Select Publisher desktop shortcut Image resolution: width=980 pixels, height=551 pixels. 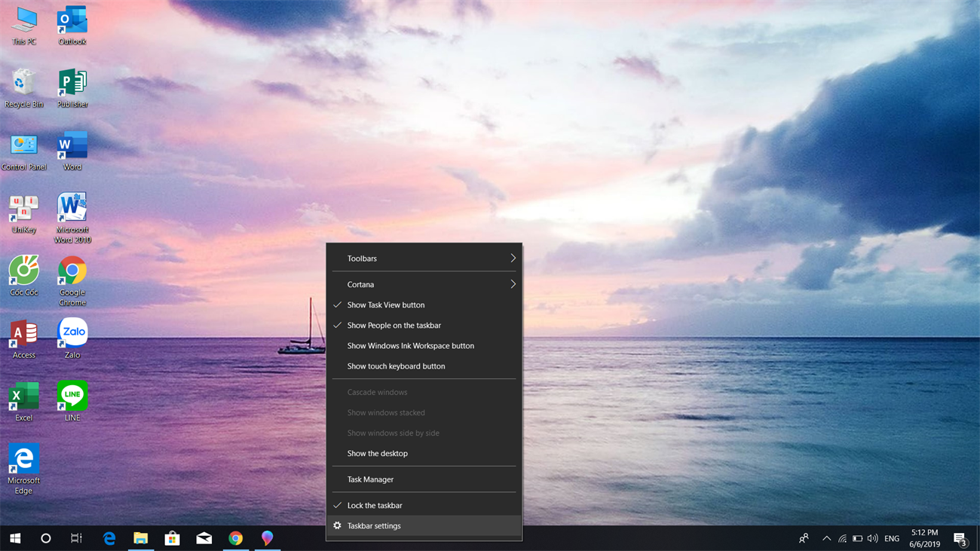(72, 89)
